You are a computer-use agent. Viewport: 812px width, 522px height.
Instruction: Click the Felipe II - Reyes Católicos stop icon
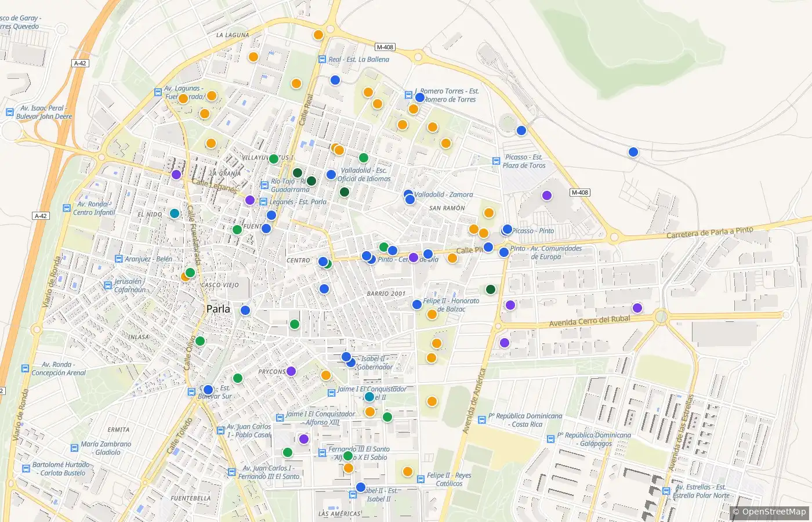pyautogui.click(x=420, y=479)
